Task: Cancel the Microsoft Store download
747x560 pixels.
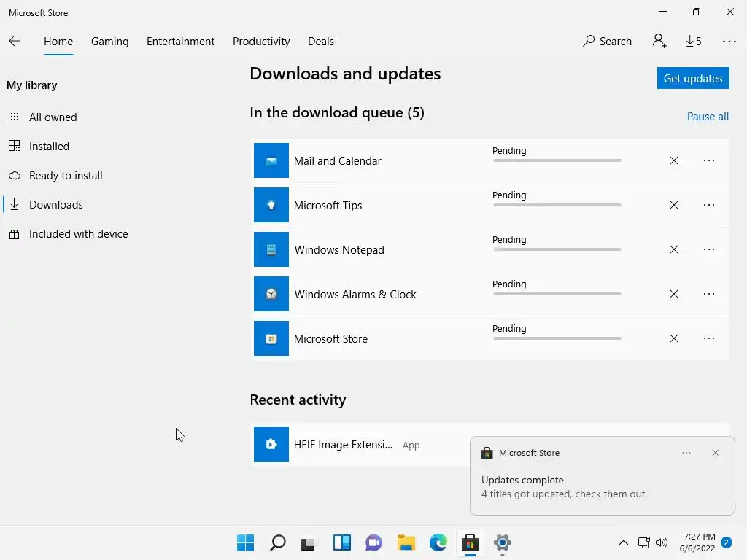Action: pos(673,338)
